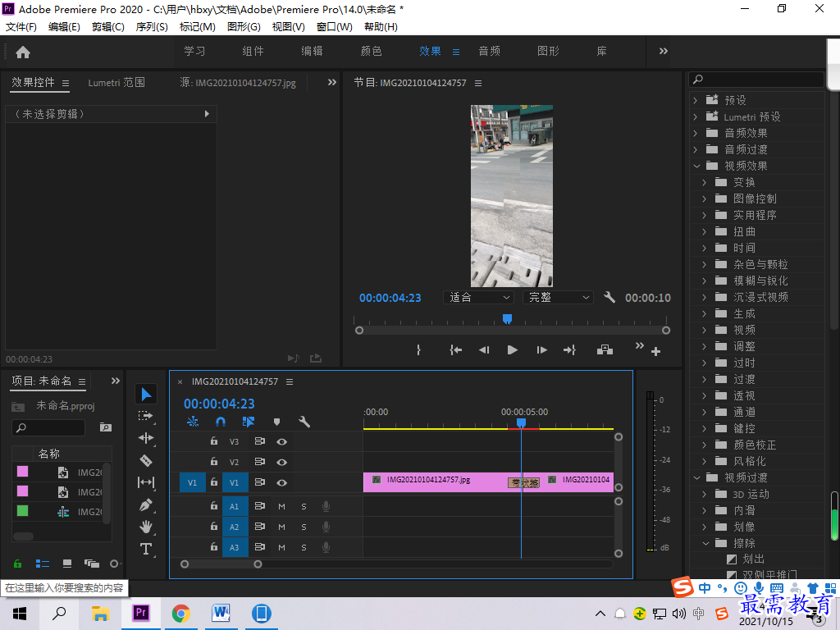Click the timeline playhead at 00:00:04:23

[521, 423]
